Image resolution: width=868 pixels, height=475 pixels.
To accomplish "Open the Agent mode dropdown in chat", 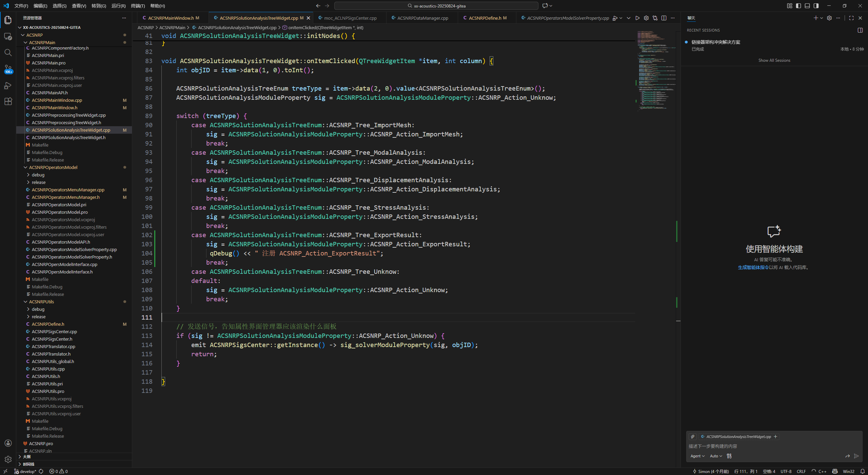I will pyautogui.click(x=697, y=456).
